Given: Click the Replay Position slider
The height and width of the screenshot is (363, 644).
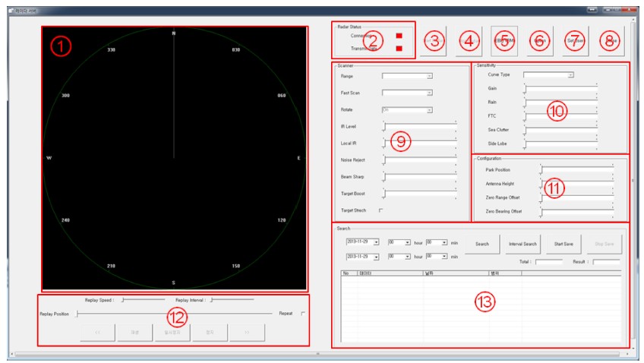Looking at the screenshot, I should 174,314.
